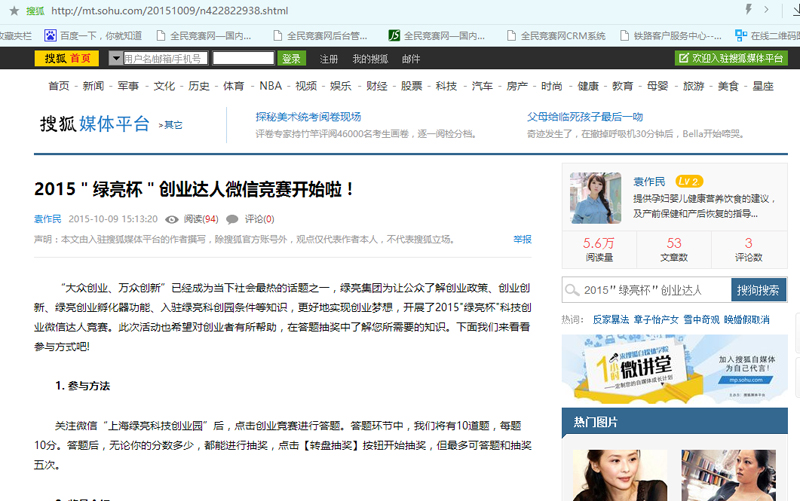Screen dimensions: 800x501
Task: Open headline 父母给临死孩子最后一吻
Action: (x=585, y=117)
